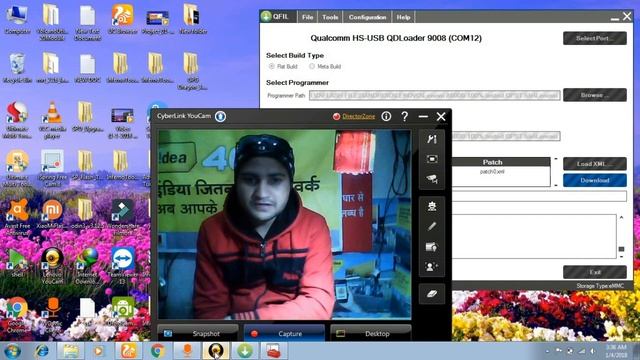Image resolution: width=640 pixels, height=360 pixels.
Task: Open UC Browser desktop shortcut
Action: [x=122, y=18]
